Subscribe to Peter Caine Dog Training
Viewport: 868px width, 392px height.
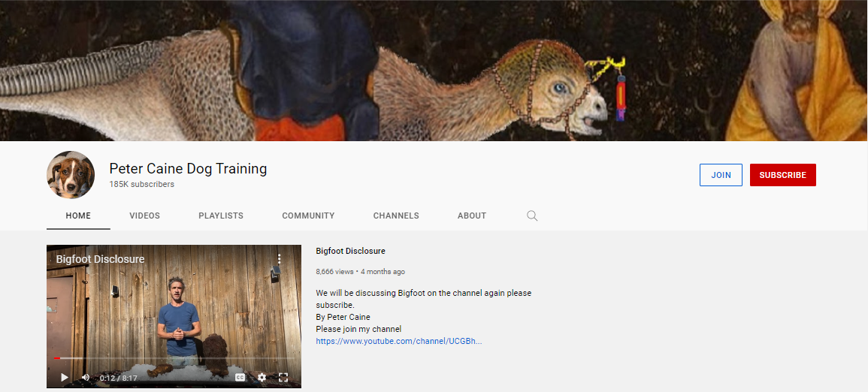pyautogui.click(x=783, y=175)
